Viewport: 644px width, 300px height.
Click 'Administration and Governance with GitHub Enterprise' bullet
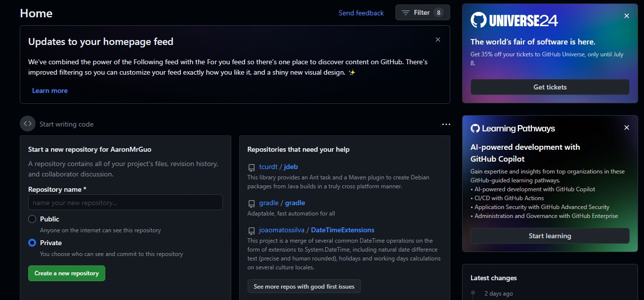coord(545,216)
